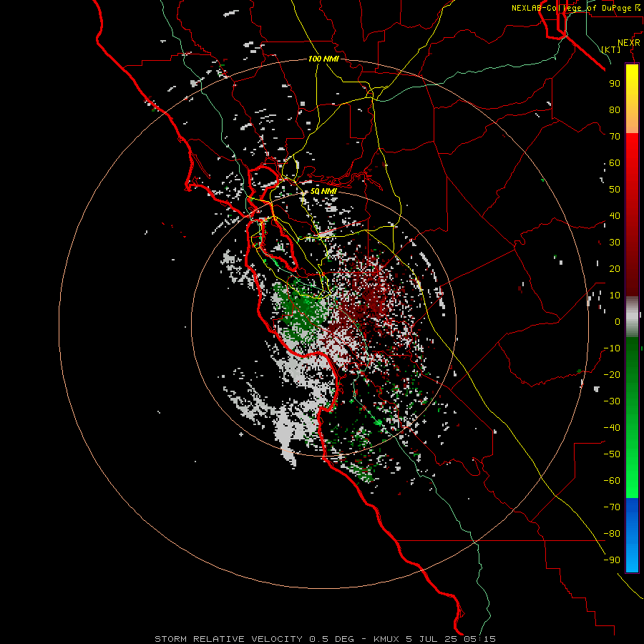The height and width of the screenshot is (644, 644).
Task: Click the 100 NMI range ring label
Action: click(x=323, y=59)
